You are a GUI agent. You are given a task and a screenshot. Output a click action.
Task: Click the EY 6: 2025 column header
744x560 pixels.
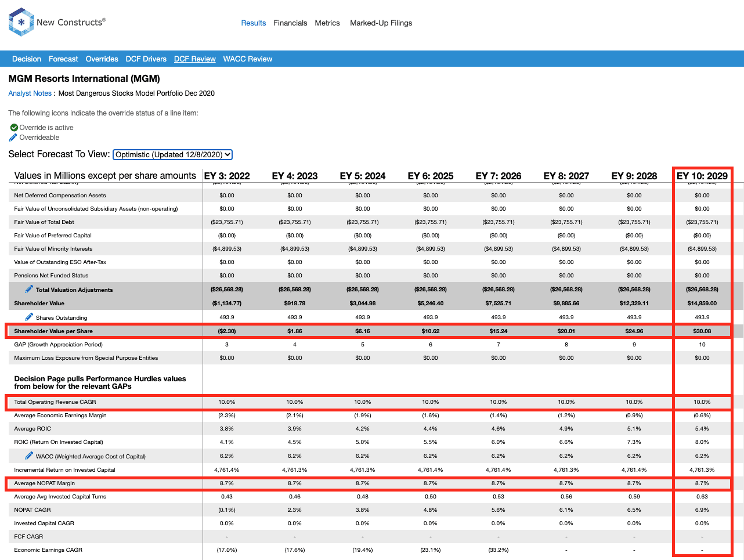pos(431,176)
